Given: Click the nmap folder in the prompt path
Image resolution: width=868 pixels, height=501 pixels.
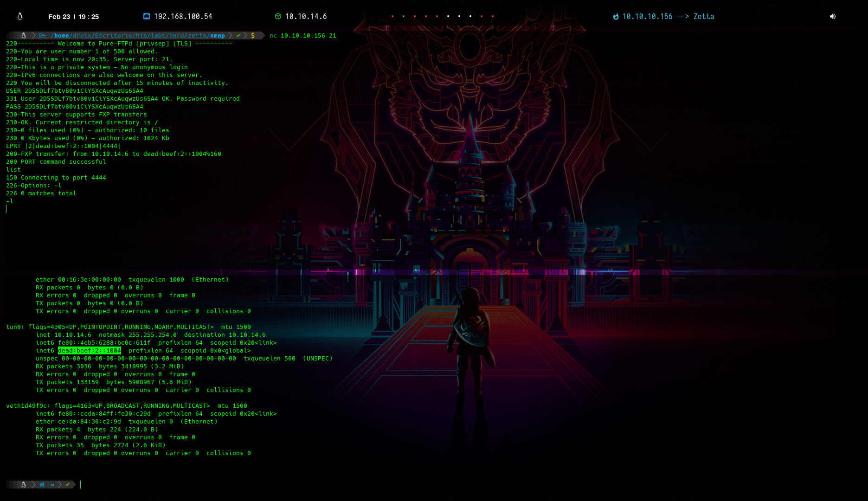Looking at the screenshot, I should pyautogui.click(x=217, y=36).
